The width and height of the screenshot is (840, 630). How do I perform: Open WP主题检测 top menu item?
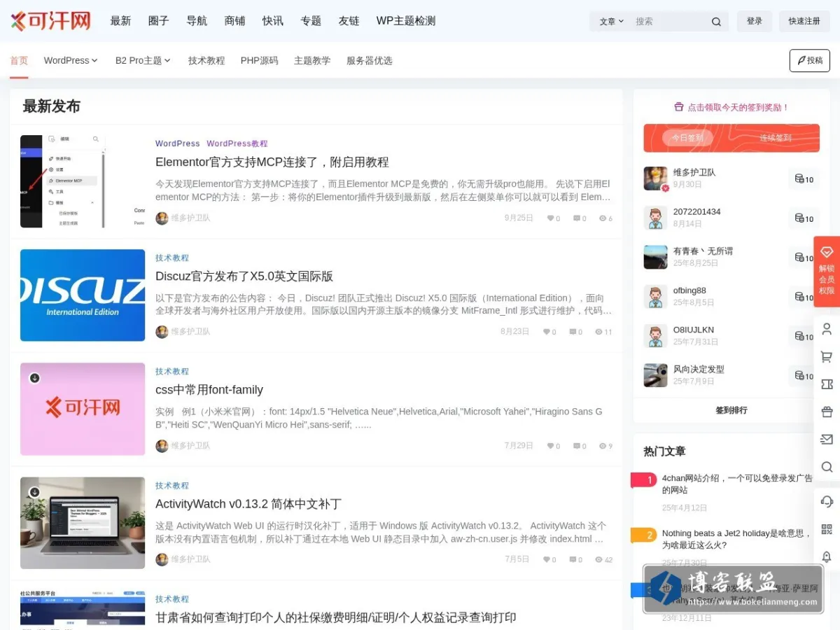pos(406,21)
